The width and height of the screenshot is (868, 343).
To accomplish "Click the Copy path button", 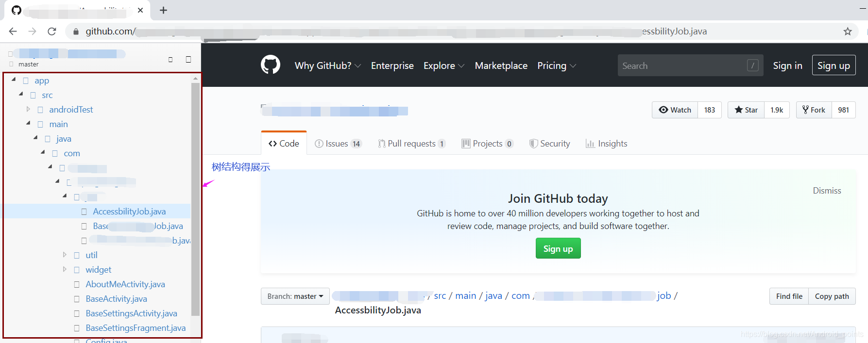I will pos(832,296).
